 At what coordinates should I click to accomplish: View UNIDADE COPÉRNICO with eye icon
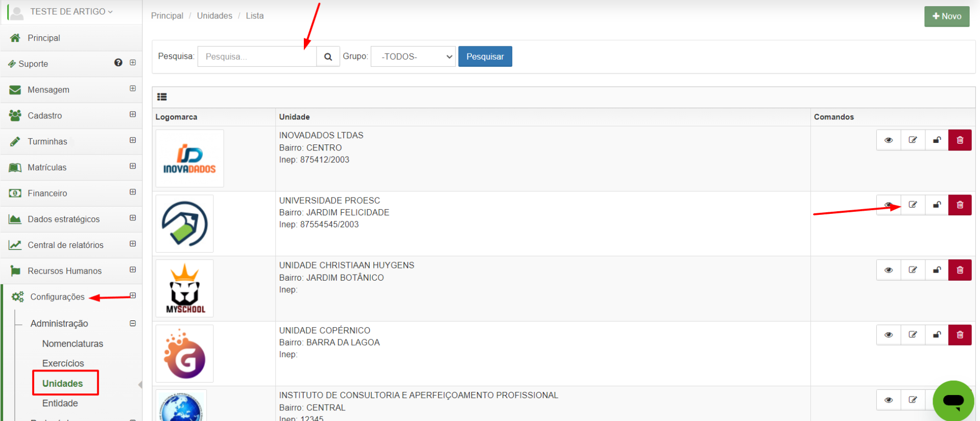(889, 335)
